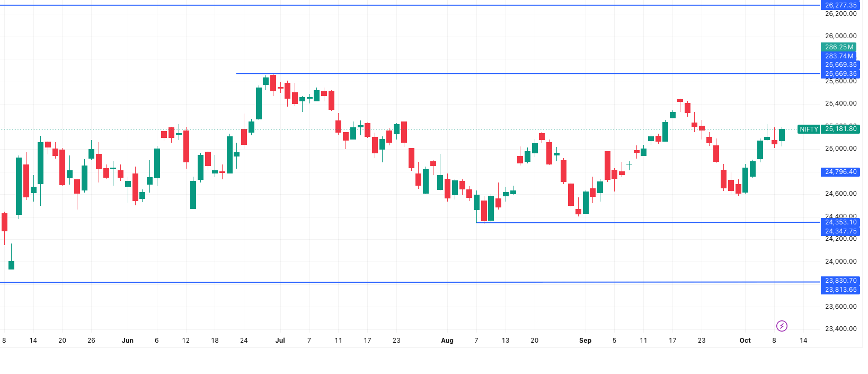Viewport: 868px width, 374px height.
Task: Click the green 286.25M volume label
Action: pos(839,47)
